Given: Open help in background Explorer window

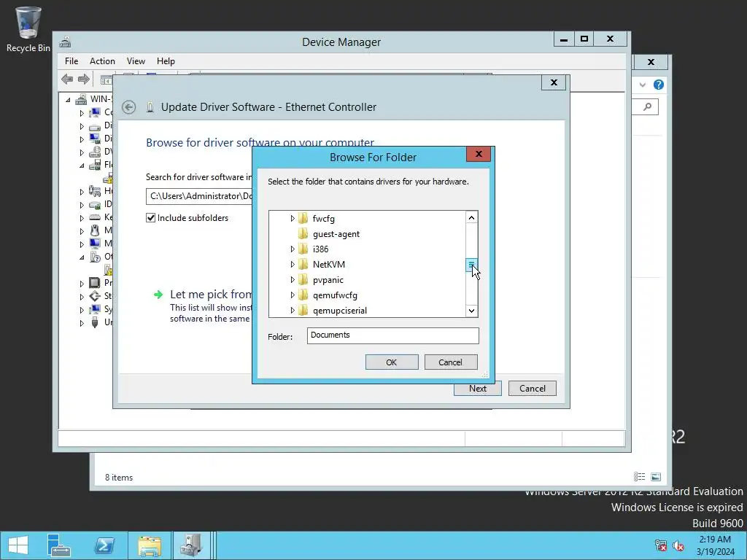Looking at the screenshot, I should [659, 85].
